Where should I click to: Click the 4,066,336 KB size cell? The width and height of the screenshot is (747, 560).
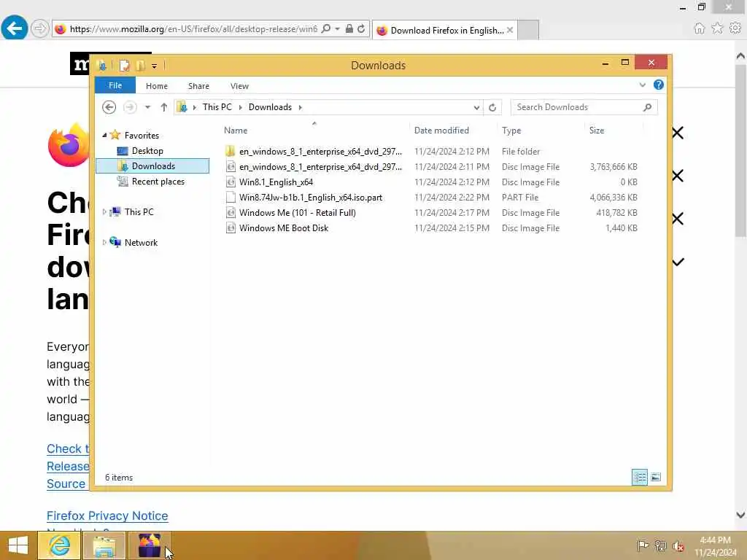[613, 197]
